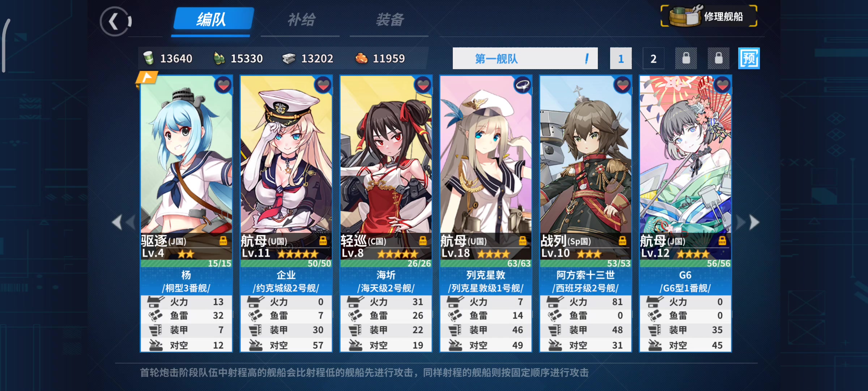Click the lock icon on G6's card
The image size is (868, 391).
(722, 240)
